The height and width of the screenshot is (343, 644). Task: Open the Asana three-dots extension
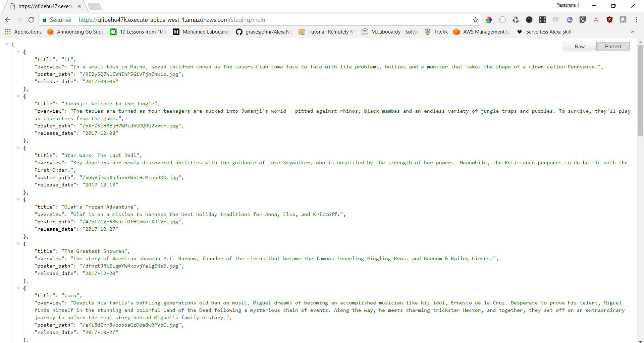(x=596, y=20)
